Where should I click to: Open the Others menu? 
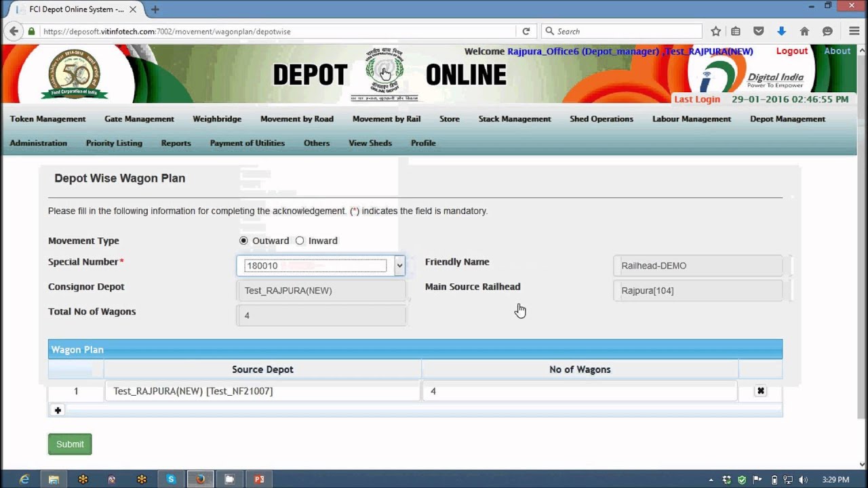[317, 143]
